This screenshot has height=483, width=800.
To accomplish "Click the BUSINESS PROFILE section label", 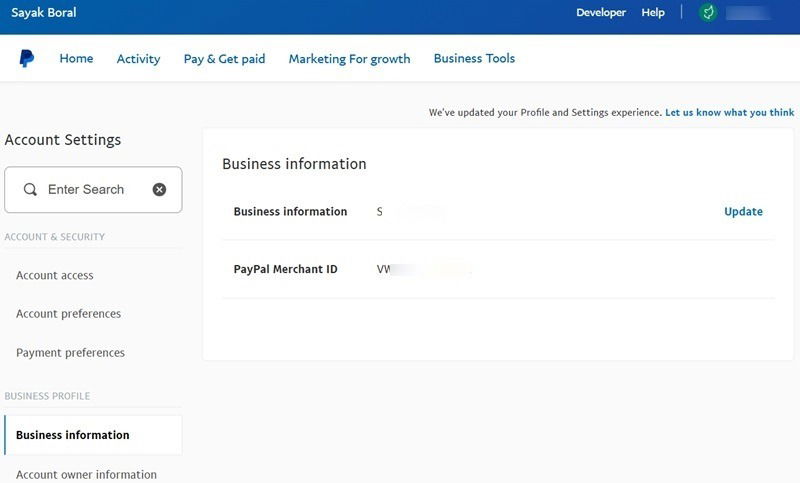I will [47, 396].
